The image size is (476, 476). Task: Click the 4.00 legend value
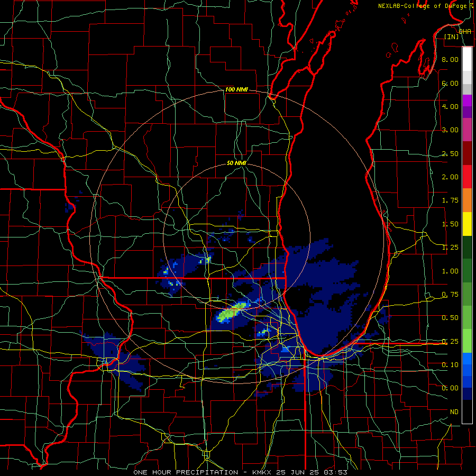(450, 106)
